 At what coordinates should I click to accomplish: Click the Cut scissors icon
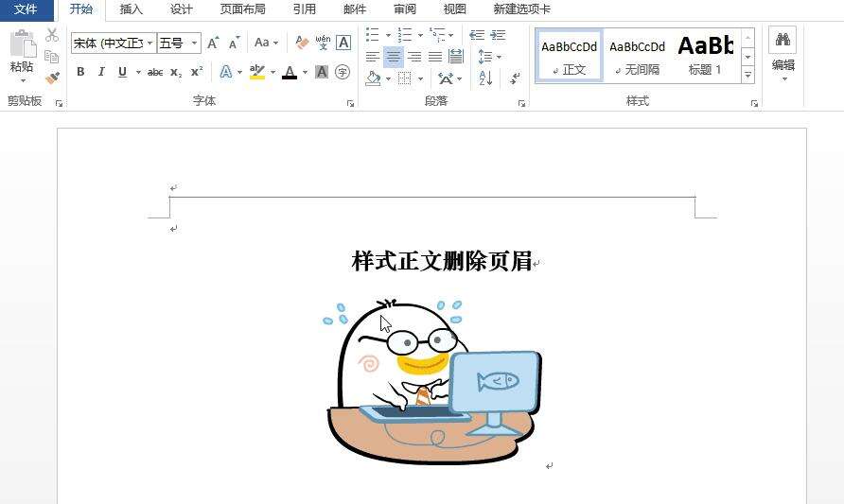(x=52, y=36)
